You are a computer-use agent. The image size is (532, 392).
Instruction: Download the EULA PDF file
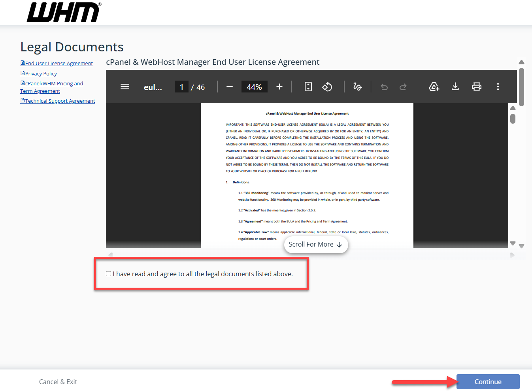pyautogui.click(x=455, y=87)
